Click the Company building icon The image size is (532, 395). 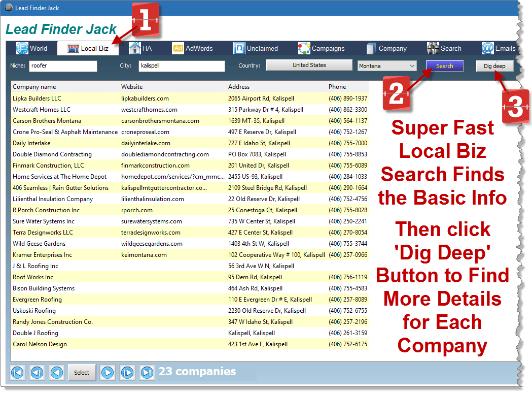[371, 48]
